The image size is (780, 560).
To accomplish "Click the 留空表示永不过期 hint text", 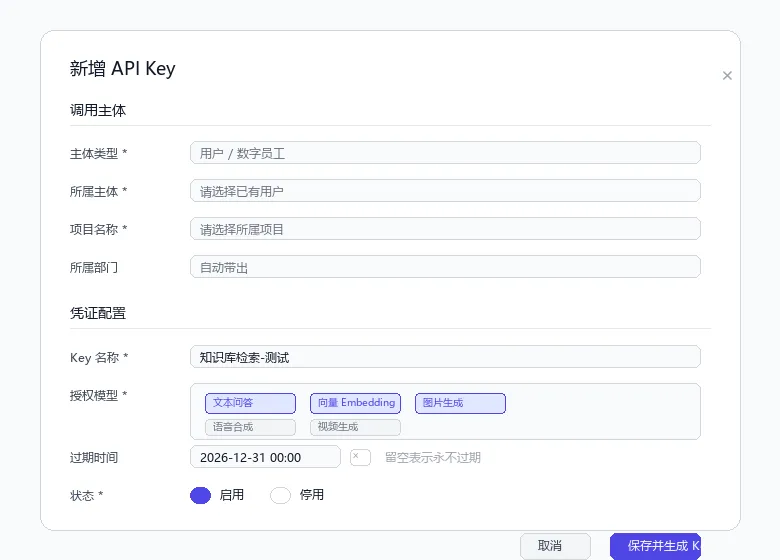I will point(433,458).
